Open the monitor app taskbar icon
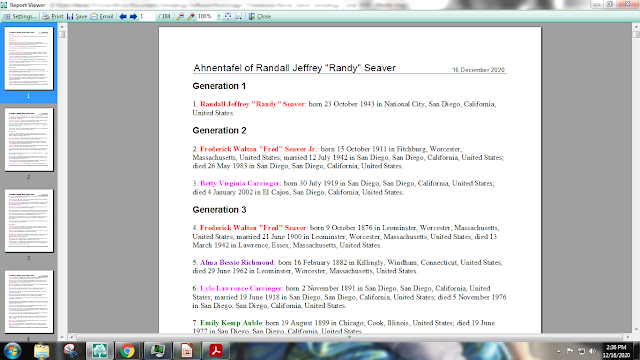Screen dimensions: 640x360 pyautogui.click(x=158, y=351)
